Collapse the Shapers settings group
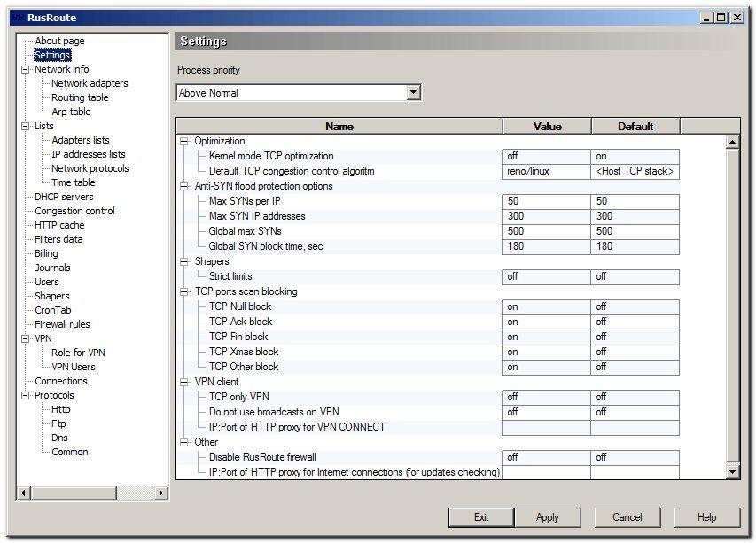This screenshot has height=543, width=756. pyautogui.click(x=183, y=261)
